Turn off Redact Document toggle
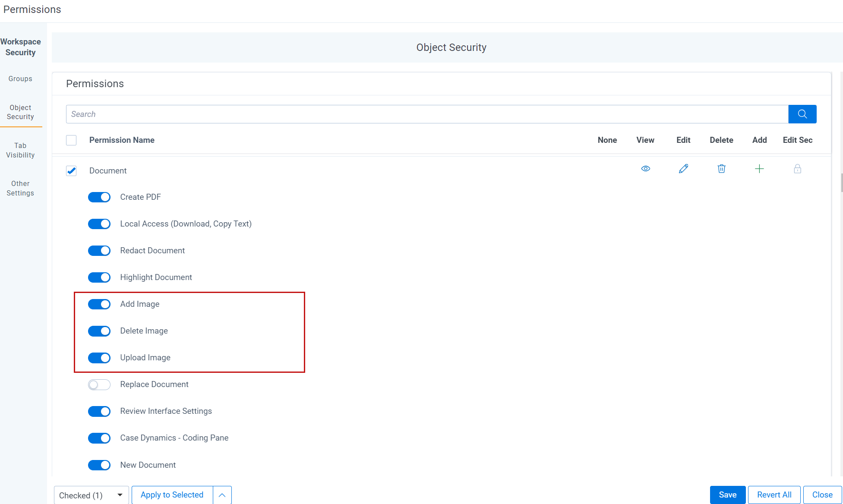 [99, 251]
